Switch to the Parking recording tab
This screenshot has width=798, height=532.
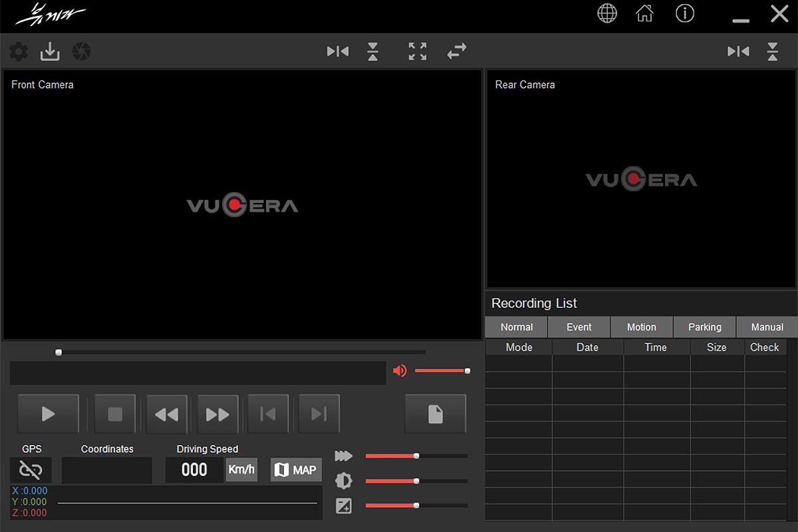[704, 327]
